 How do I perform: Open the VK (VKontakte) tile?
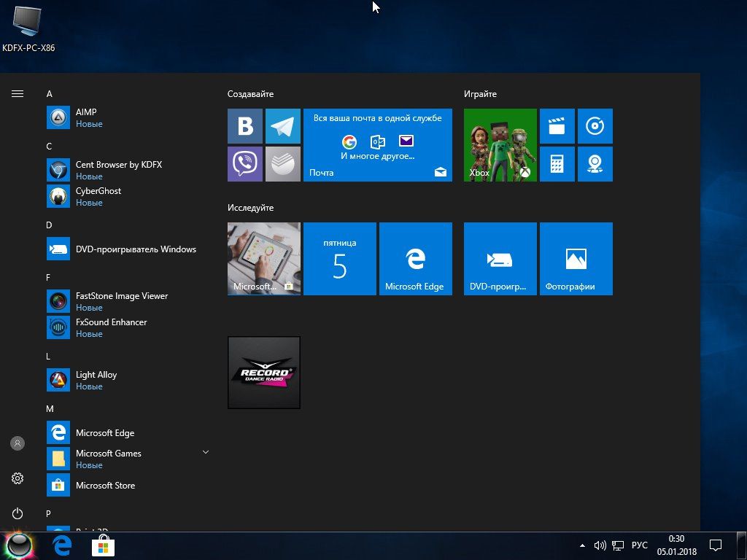[245, 126]
